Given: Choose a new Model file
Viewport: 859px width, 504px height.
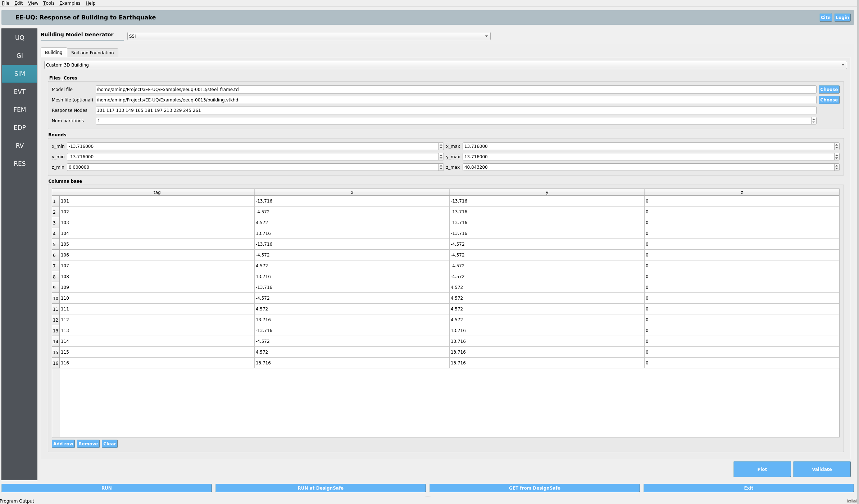Looking at the screenshot, I should click(x=829, y=90).
